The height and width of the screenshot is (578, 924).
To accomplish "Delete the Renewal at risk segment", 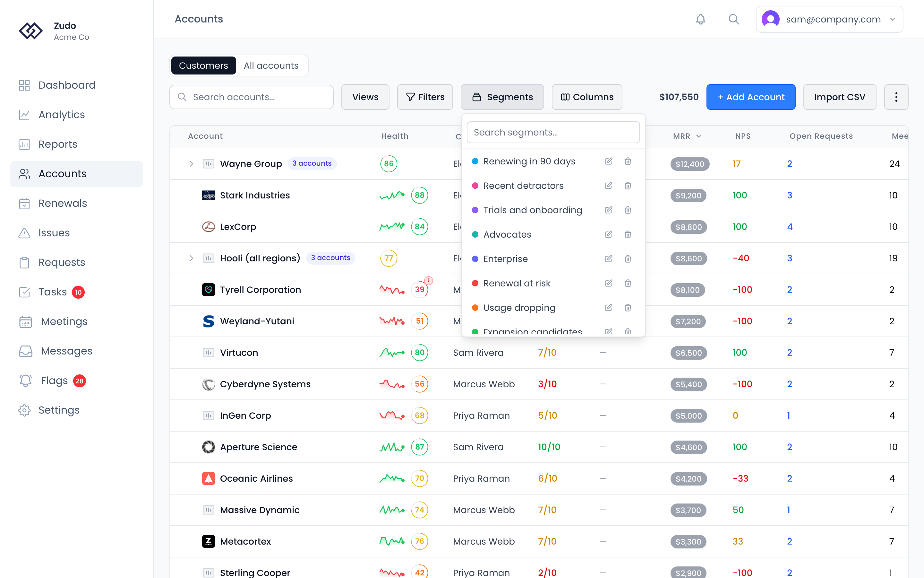I will pos(628,283).
